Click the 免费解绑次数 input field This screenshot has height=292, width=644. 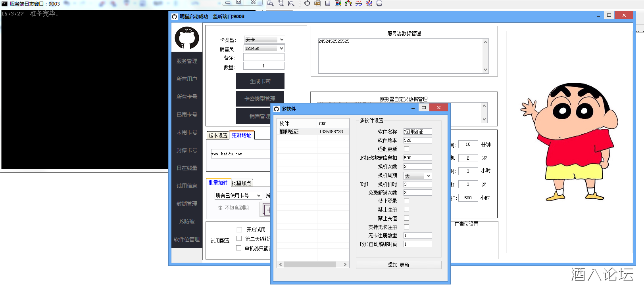point(417,193)
